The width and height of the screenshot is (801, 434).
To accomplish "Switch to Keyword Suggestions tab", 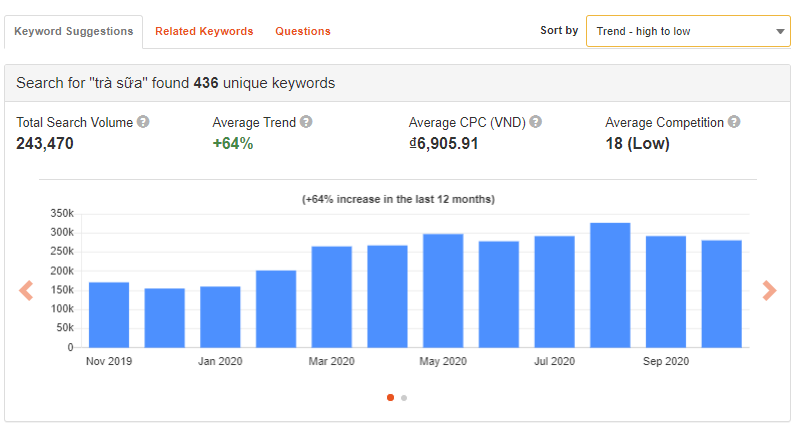I will [74, 32].
